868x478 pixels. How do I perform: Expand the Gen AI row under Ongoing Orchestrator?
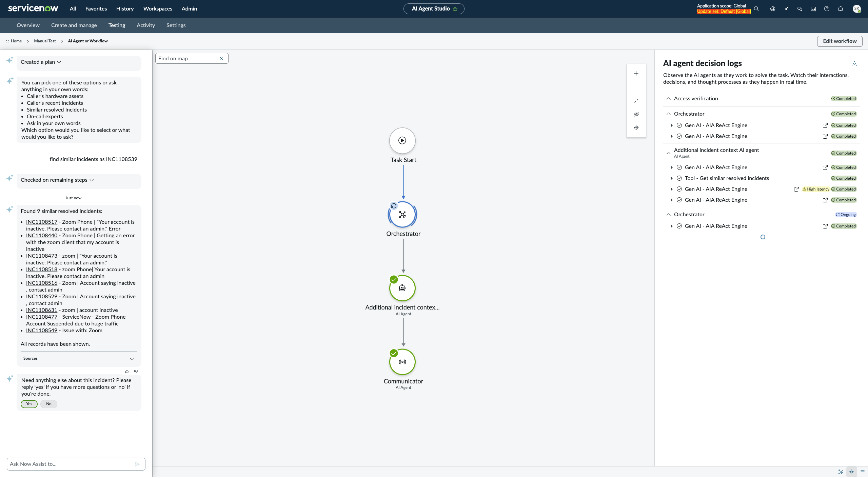tap(671, 226)
